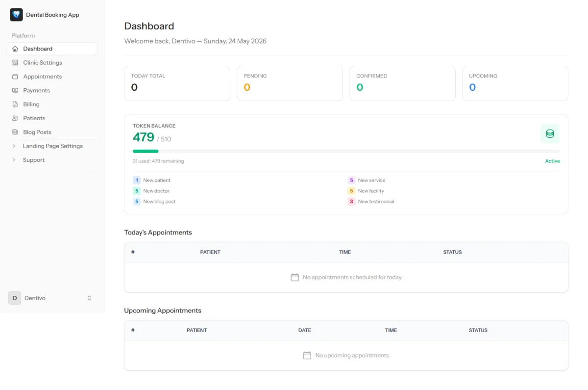The image size is (588, 390).
Task: Click the 'Platform' sidebar group label
Action: coord(23,35)
